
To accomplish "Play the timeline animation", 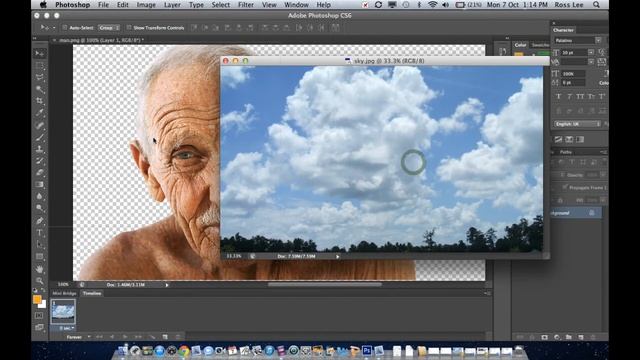I will click(x=125, y=337).
